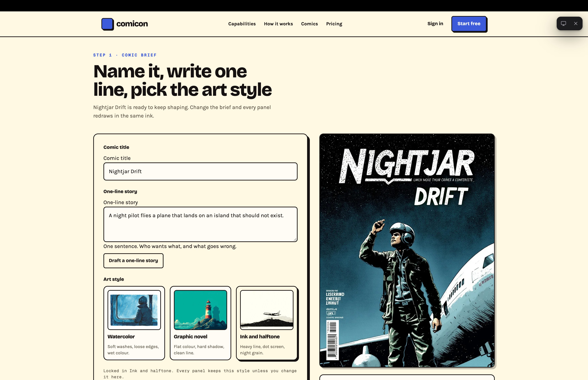This screenshot has width=588, height=380.
Task: Open the Pricing nav link
Action: coord(334,24)
